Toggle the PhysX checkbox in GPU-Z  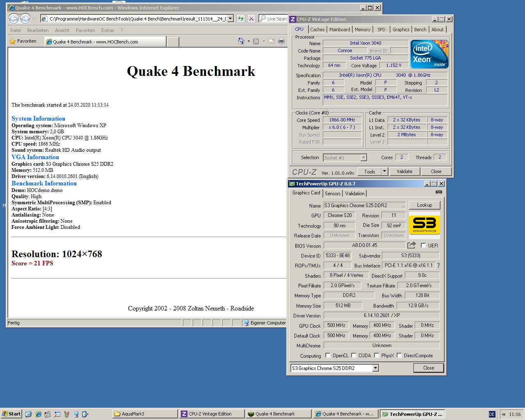point(377,356)
